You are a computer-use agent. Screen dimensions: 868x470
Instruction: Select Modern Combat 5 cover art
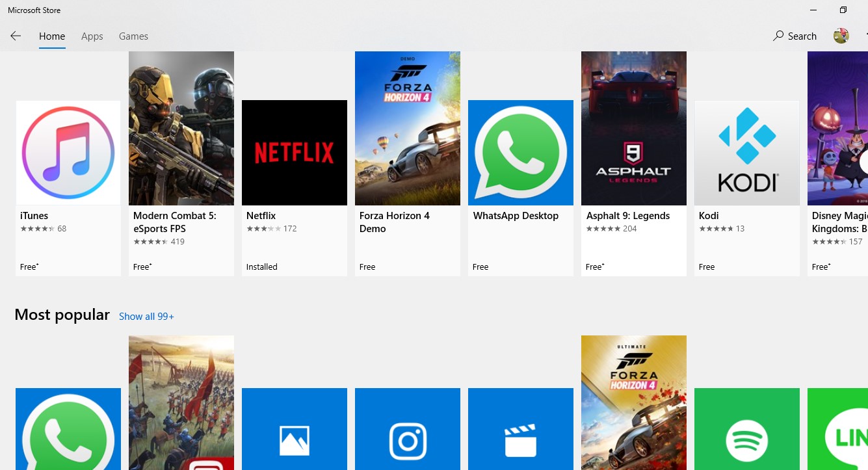(181, 128)
